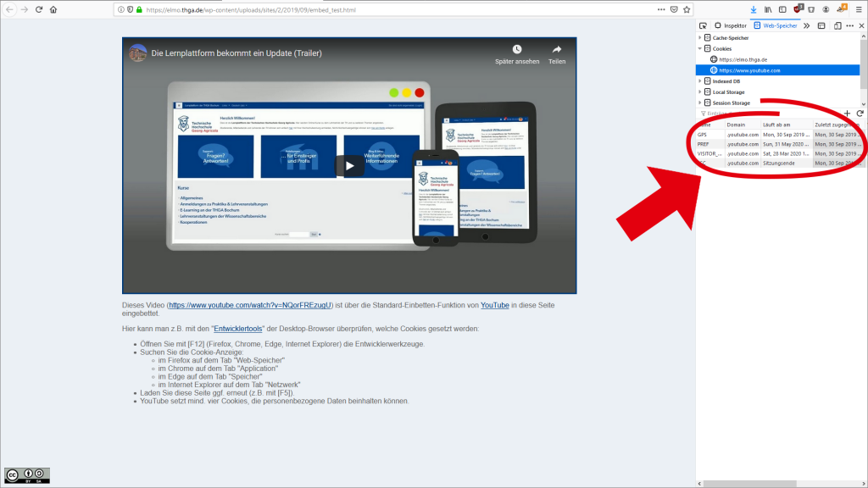The image size is (868, 488).
Task: Open the Library icon in toolbar
Action: click(x=768, y=9)
